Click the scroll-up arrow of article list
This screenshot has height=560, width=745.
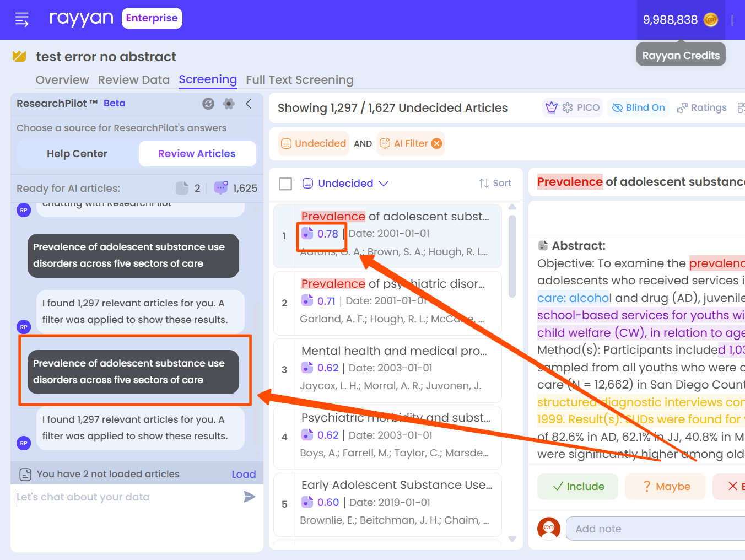click(x=512, y=207)
